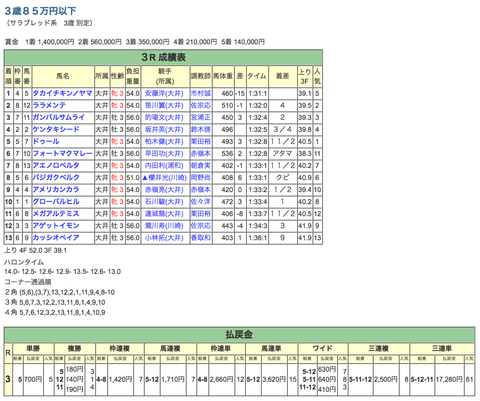Screen dimensions: 480x401
Task: Open trainer link 宮浦正
Action: pos(201,118)
